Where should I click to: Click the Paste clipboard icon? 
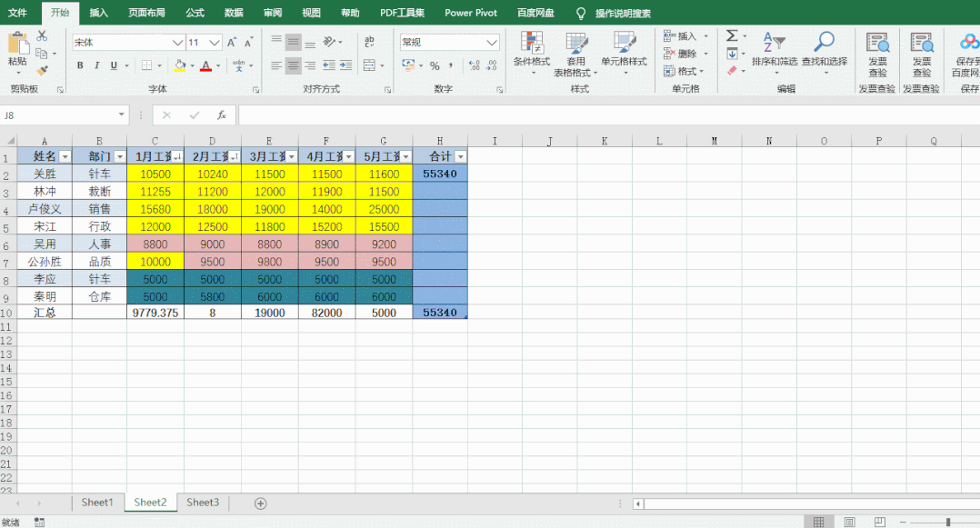(x=17, y=44)
